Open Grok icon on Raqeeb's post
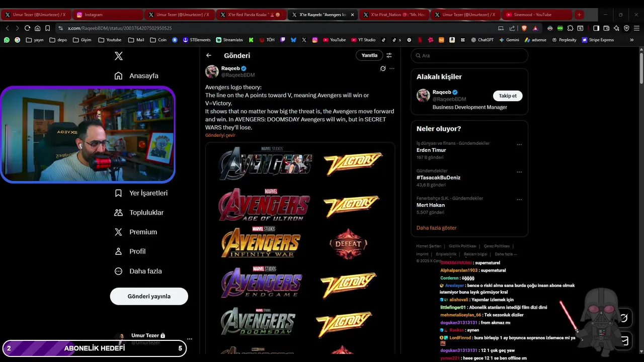 coord(383,68)
